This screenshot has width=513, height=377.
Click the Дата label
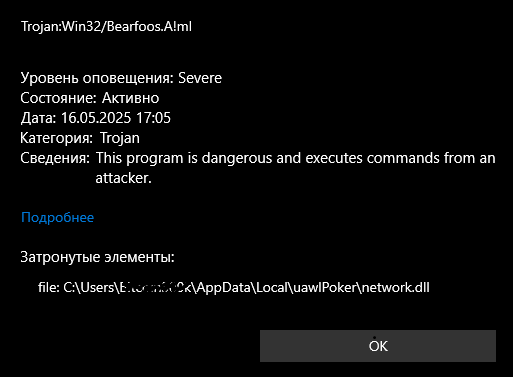tap(38, 118)
